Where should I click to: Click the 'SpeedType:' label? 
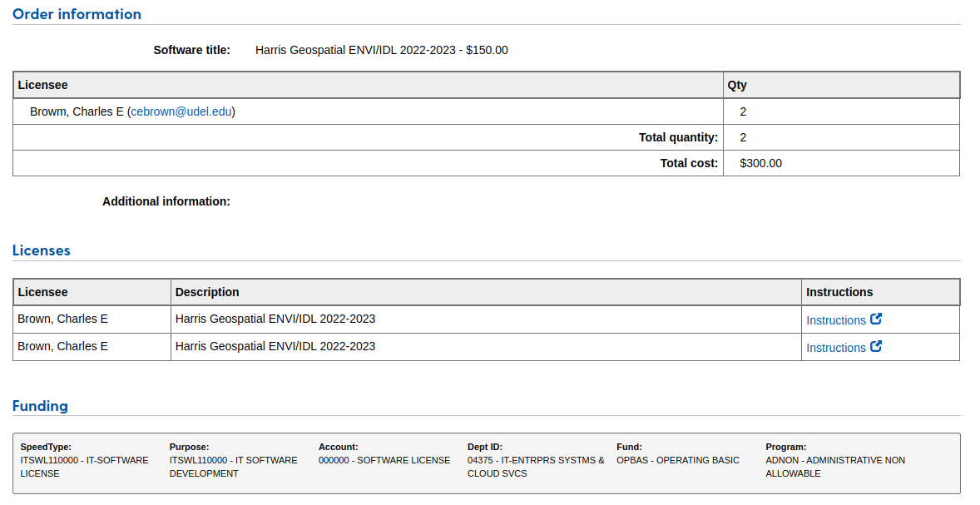tap(46, 447)
